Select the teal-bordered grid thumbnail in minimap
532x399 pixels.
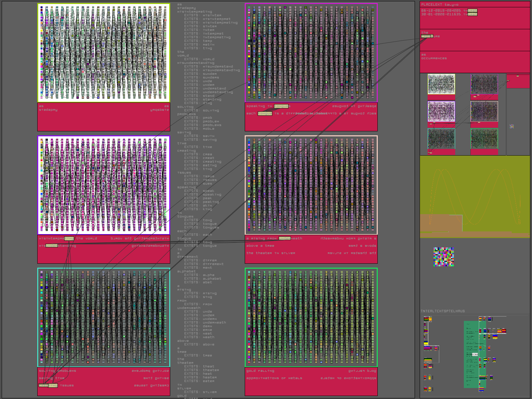441,139
